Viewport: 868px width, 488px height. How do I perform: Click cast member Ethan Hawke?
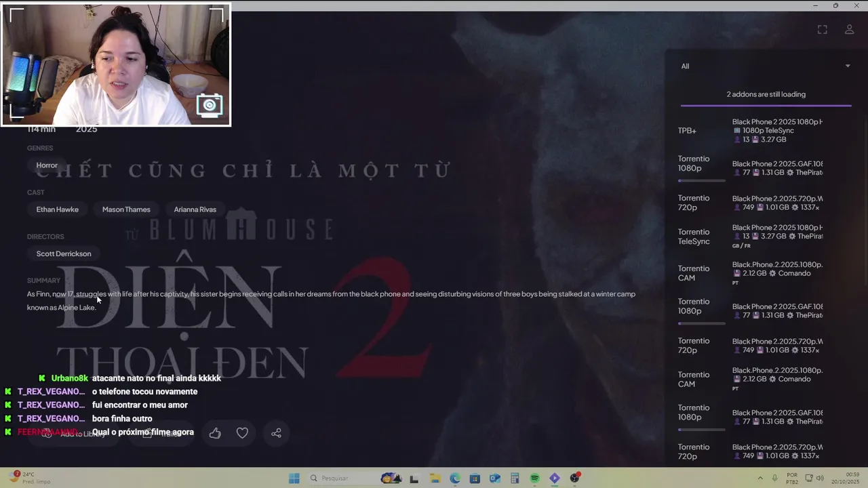click(58, 209)
